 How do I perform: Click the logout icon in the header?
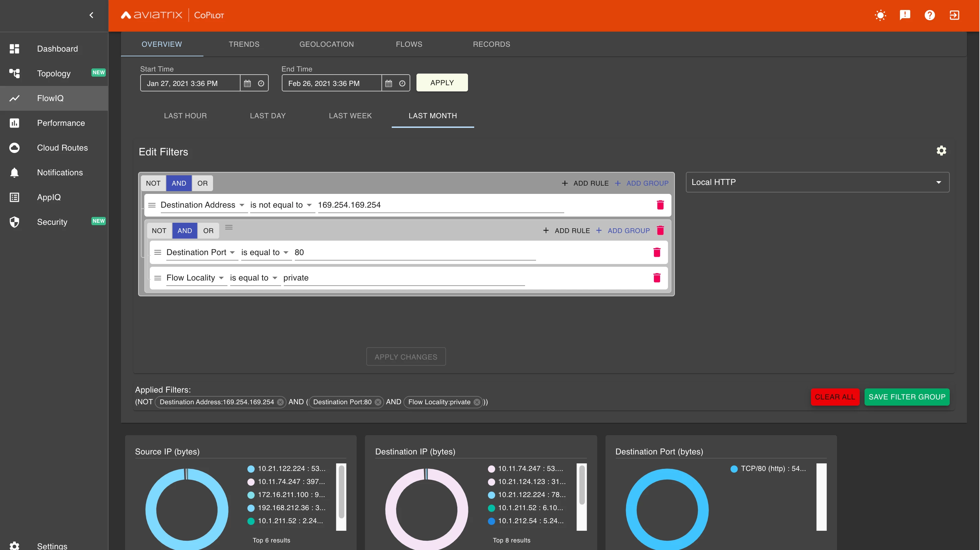point(954,15)
